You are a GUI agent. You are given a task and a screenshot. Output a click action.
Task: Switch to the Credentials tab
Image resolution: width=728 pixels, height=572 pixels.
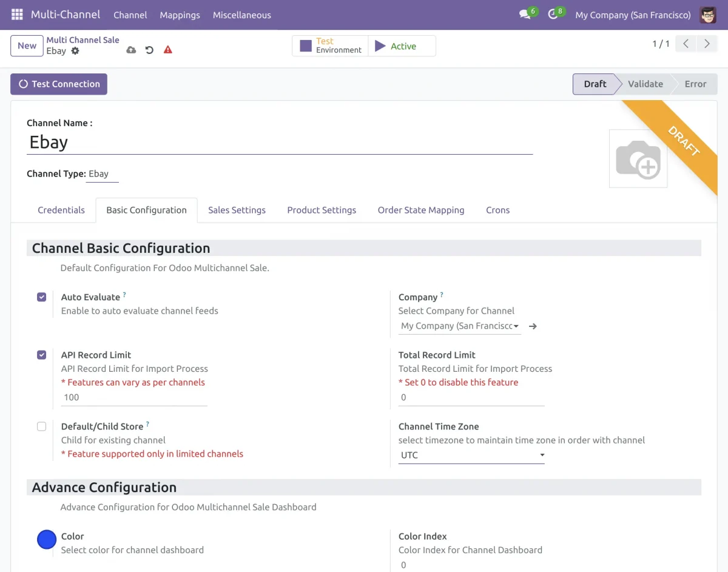(x=61, y=210)
